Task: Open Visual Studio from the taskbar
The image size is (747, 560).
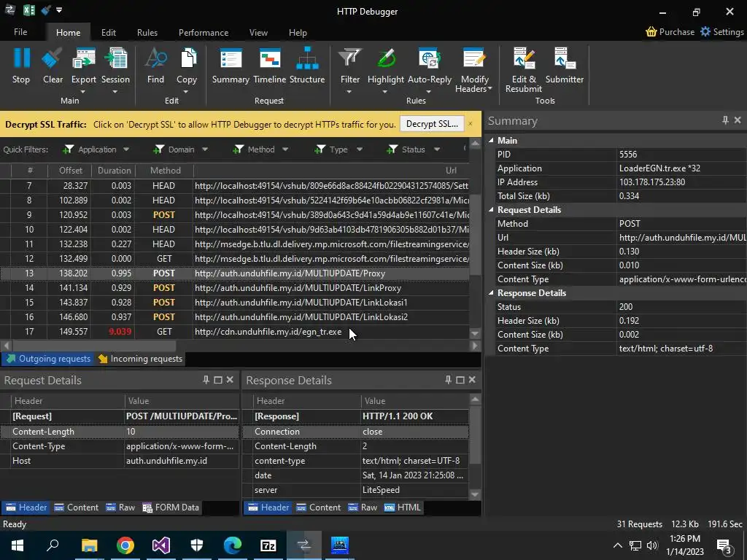Action: [161, 545]
